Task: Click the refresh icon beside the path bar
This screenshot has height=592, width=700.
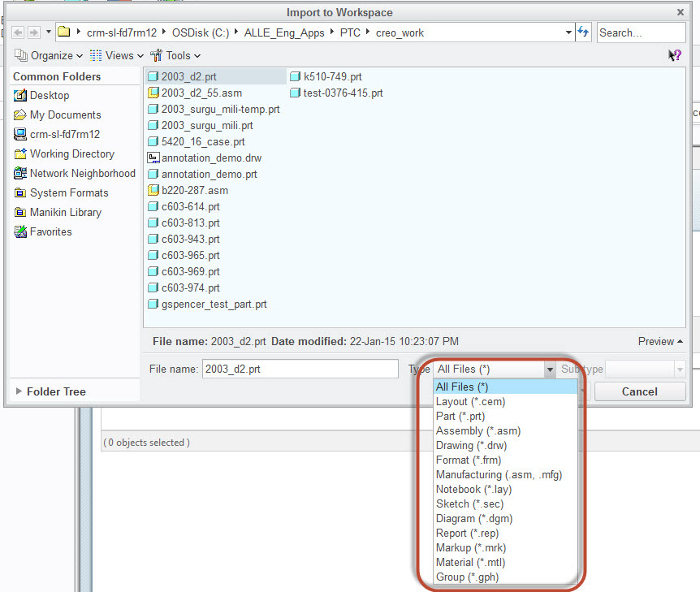Action: (x=584, y=32)
